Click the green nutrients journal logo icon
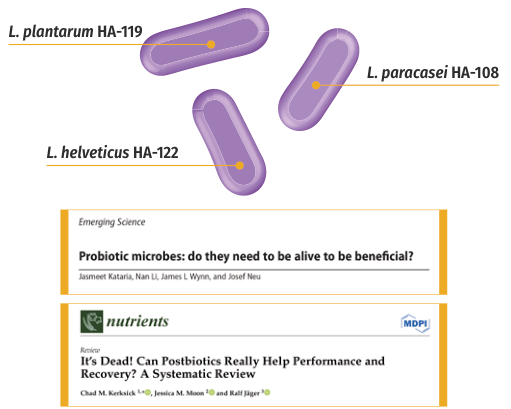The image size is (511, 409). click(x=92, y=322)
